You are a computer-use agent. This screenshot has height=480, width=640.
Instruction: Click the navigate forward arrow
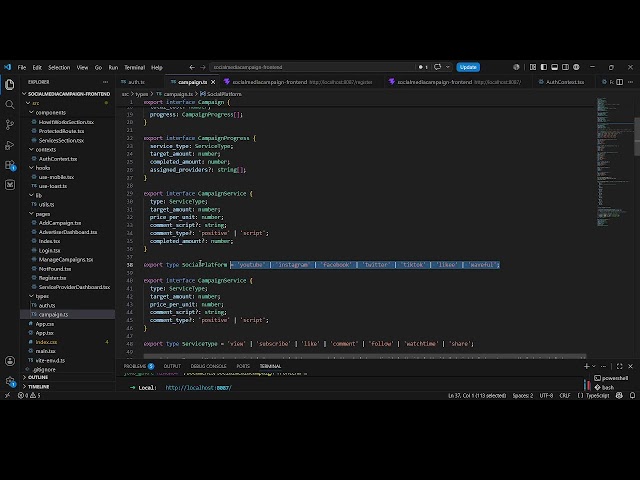point(203,67)
